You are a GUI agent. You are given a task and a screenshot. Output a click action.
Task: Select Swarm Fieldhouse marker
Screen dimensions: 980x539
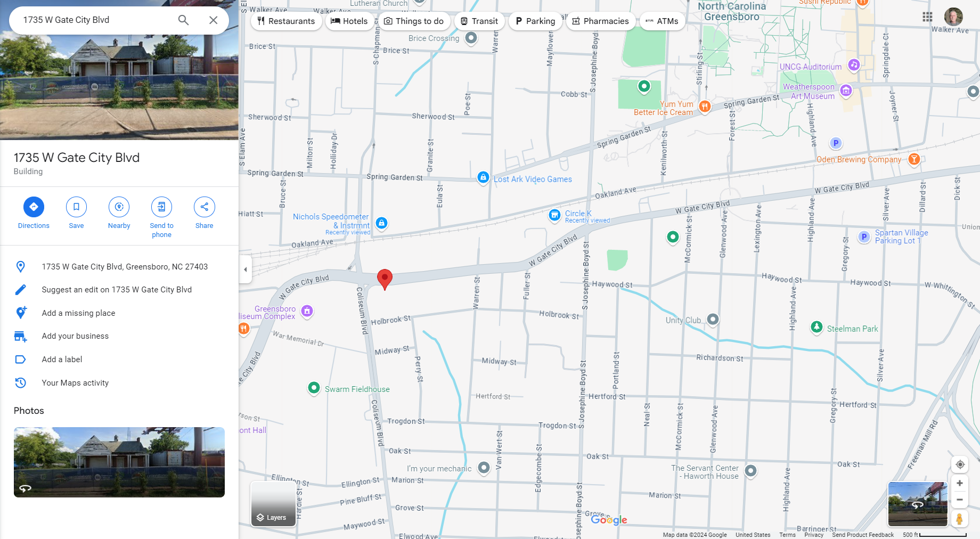coord(314,388)
